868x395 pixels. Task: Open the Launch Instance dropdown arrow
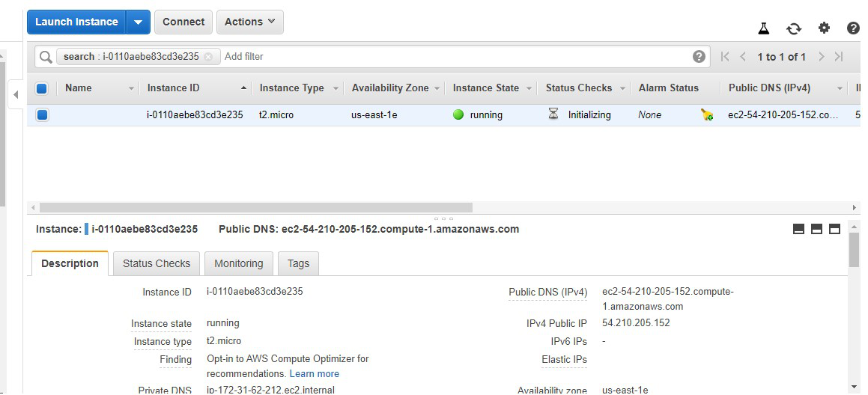click(x=139, y=22)
